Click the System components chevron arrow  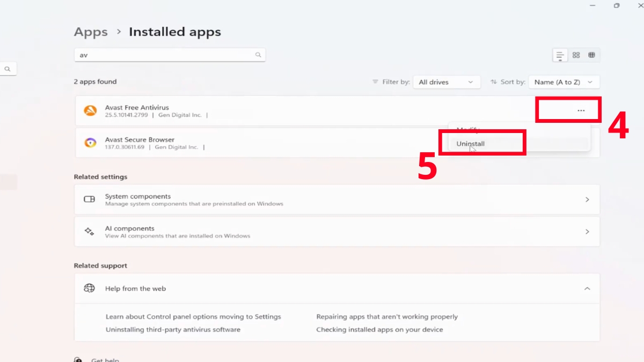[x=587, y=200]
